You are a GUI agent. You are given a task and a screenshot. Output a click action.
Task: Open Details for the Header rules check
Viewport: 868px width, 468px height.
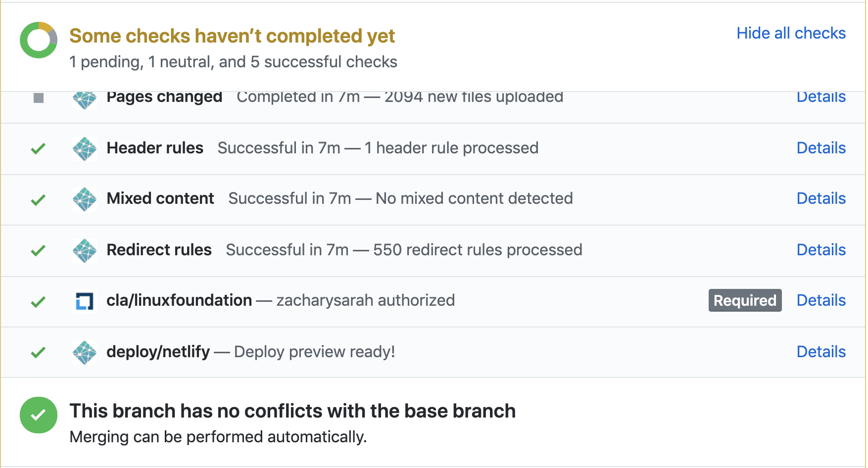(821, 148)
